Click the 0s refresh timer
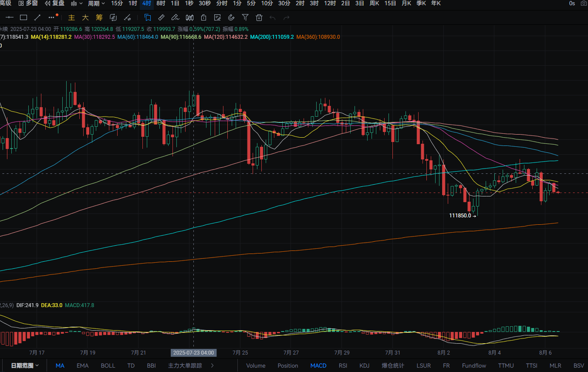Image resolution: width=588 pixels, height=372 pixels. [x=572, y=3]
